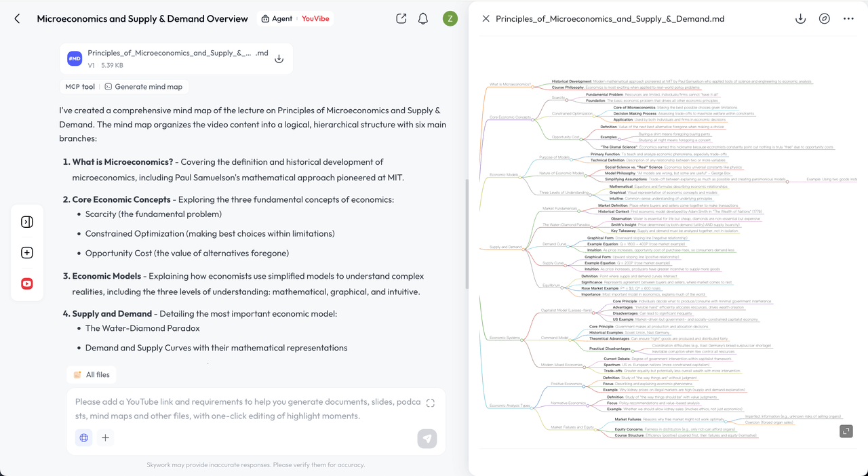The height and width of the screenshot is (476, 868).
Task: Go back using the left arrow
Action: [18, 19]
